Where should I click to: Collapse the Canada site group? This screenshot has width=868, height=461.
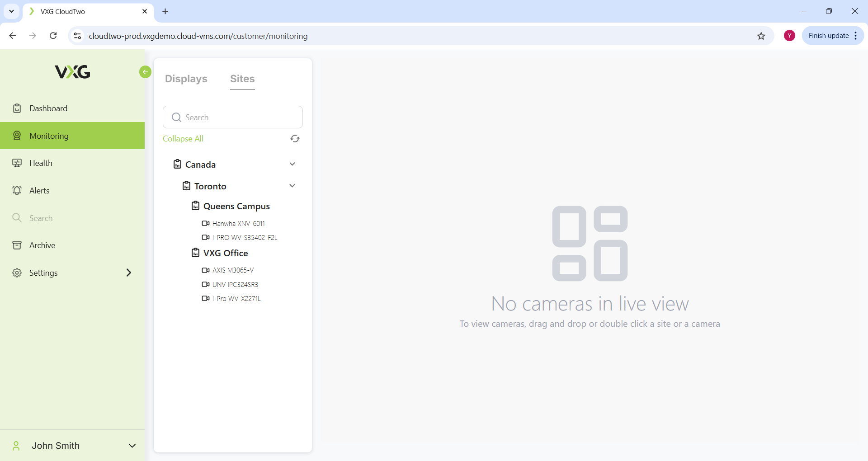click(292, 164)
